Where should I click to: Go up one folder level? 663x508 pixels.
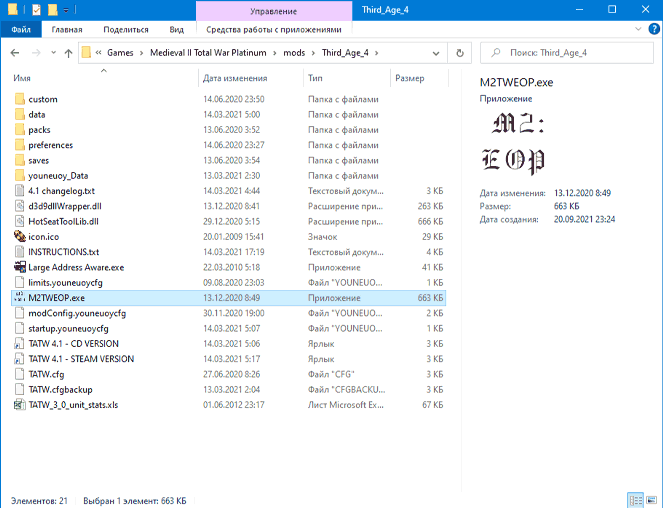tap(68, 52)
